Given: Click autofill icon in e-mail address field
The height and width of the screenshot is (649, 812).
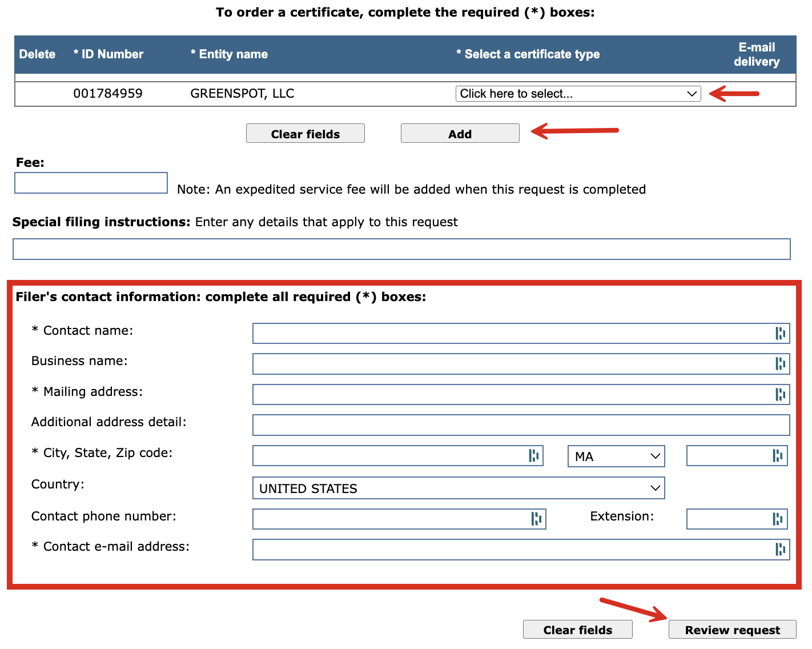Looking at the screenshot, I should 780,550.
